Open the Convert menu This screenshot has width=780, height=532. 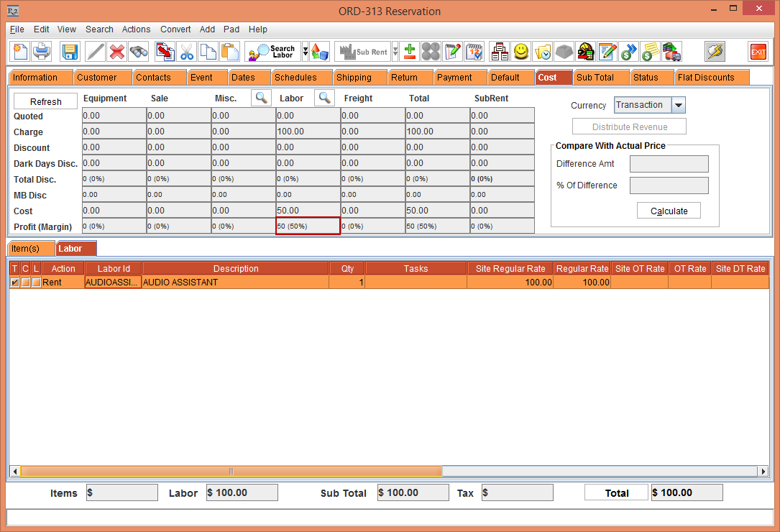(175, 29)
